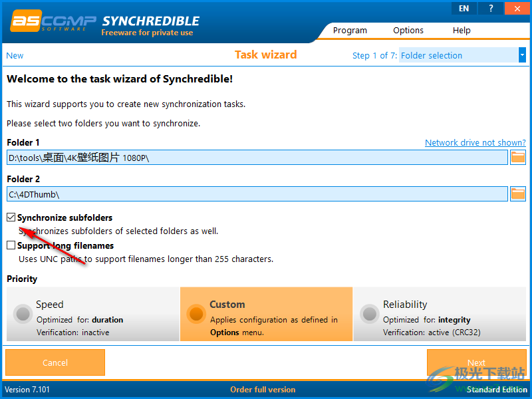The height and width of the screenshot is (399, 532).
Task: Click the EN language indicator
Action: point(464,8)
